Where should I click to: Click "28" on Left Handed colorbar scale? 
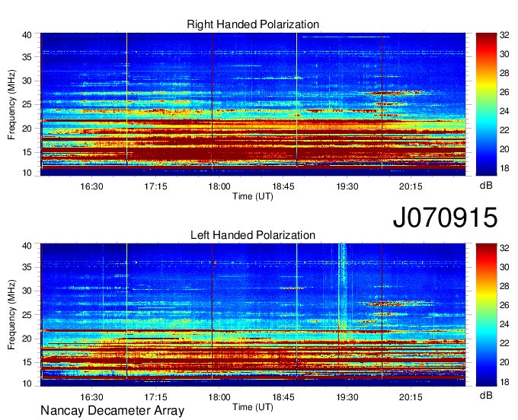click(x=504, y=286)
